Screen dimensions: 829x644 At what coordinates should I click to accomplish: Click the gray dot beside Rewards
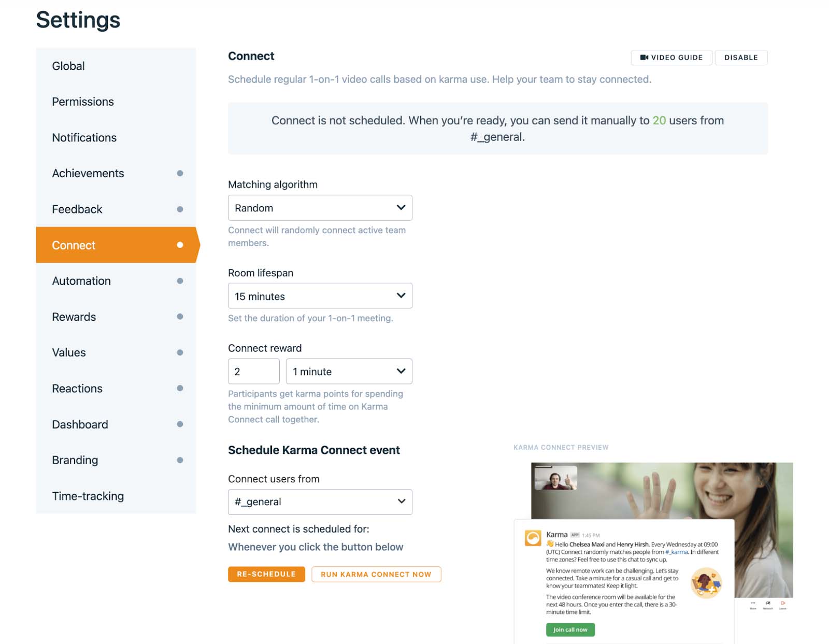[180, 316]
